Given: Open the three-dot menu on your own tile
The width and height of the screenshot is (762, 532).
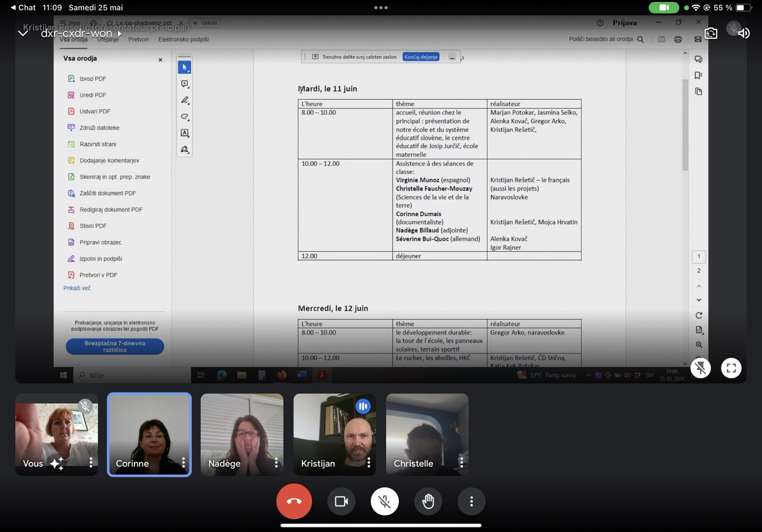Looking at the screenshot, I should (91, 463).
